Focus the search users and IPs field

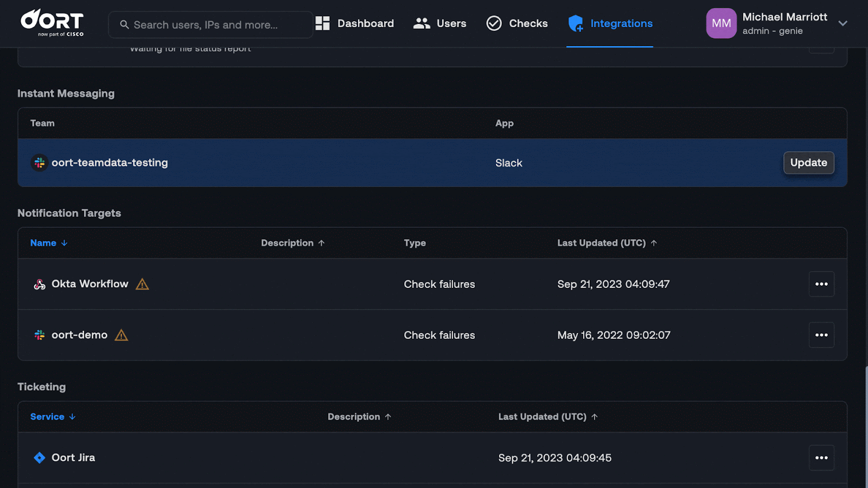tap(210, 25)
